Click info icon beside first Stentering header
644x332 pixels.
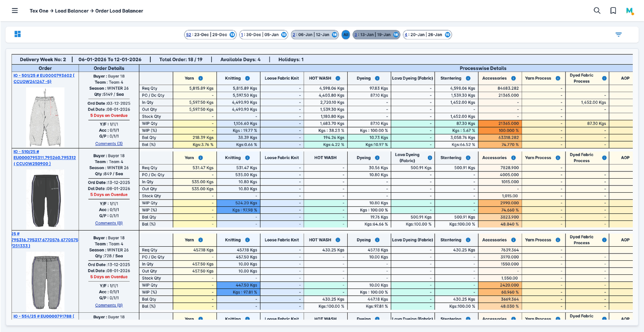[468, 78]
